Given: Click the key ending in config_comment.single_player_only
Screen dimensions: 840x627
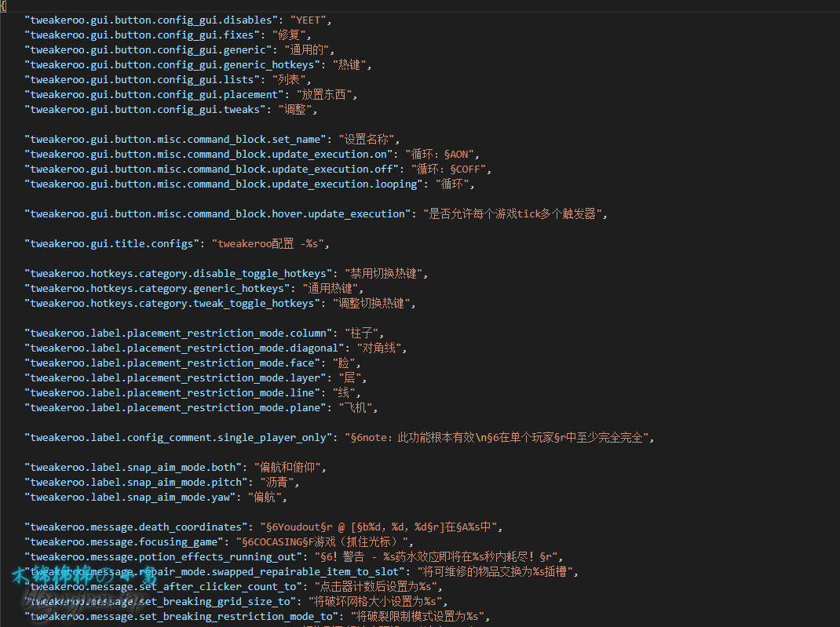Looking at the screenshot, I should (178, 438).
